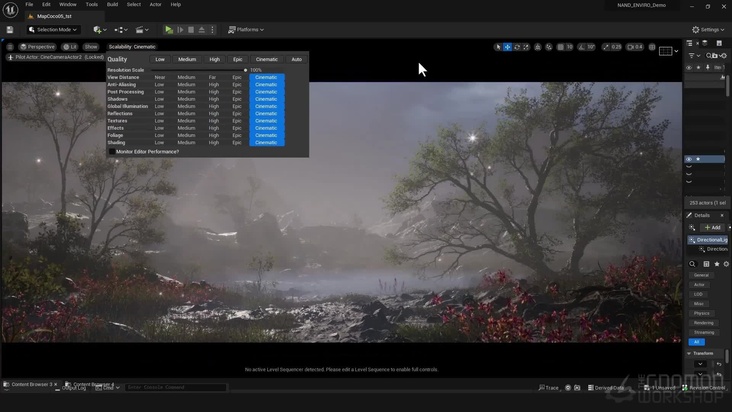Viewport: 732px width, 412px height.
Task: Toggle the eye visibility icon in Outliner
Action: click(689, 159)
